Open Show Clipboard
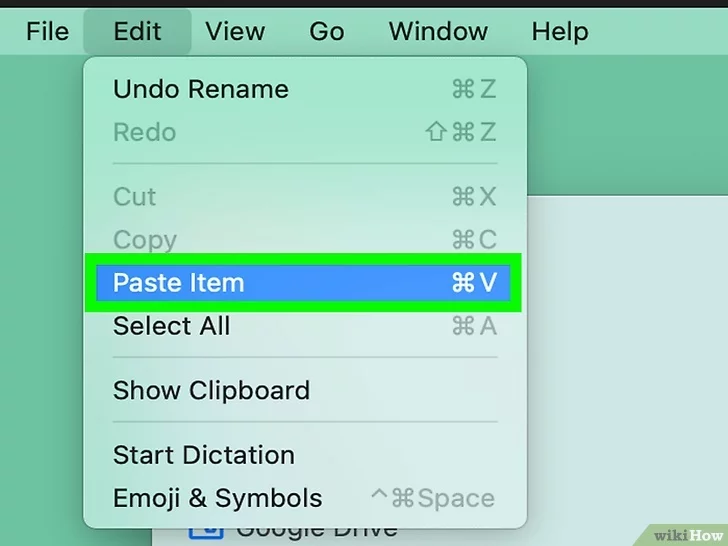Viewport: 728px width, 546px height. click(211, 390)
